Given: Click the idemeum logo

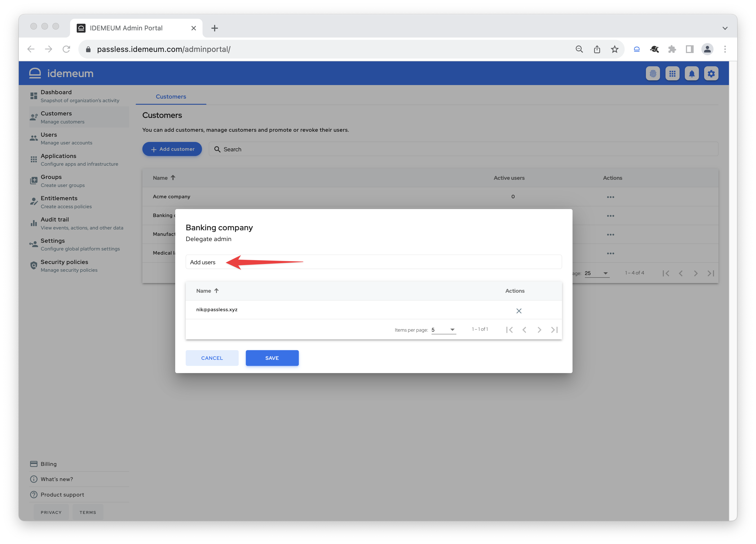Looking at the screenshot, I should pyautogui.click(x=61, y=73).
